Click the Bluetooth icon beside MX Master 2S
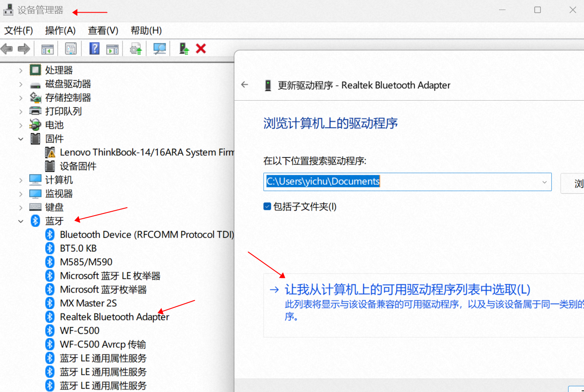This screenshot has height=392, width=584. (x=50, y=303)
